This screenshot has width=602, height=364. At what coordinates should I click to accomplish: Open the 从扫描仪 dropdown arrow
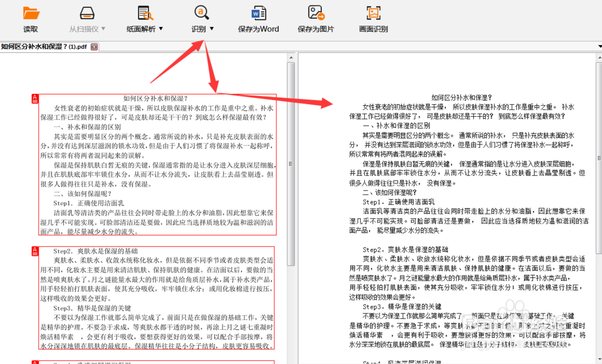point(104,29)
